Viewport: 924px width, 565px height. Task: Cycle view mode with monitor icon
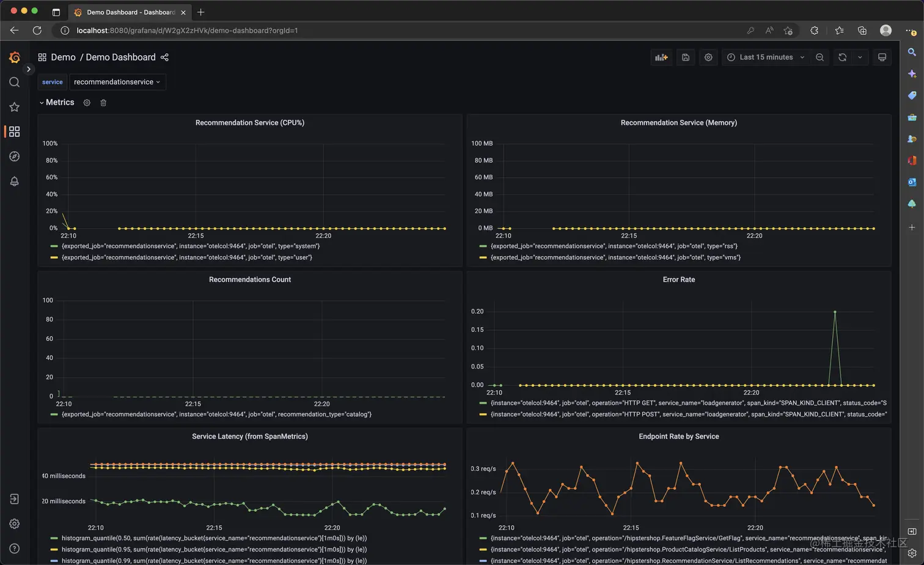click(882, 57)
